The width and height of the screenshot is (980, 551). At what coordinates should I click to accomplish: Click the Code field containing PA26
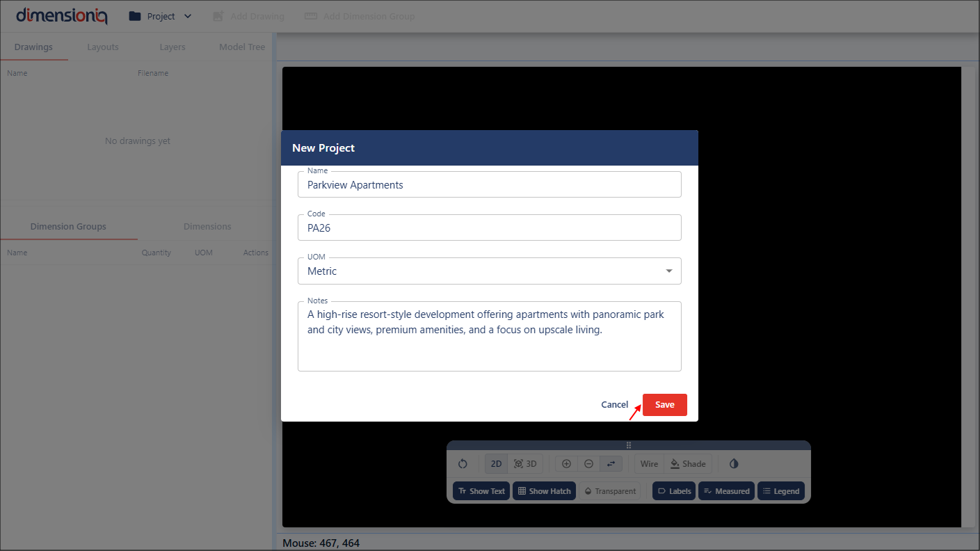tap(489, 228)
